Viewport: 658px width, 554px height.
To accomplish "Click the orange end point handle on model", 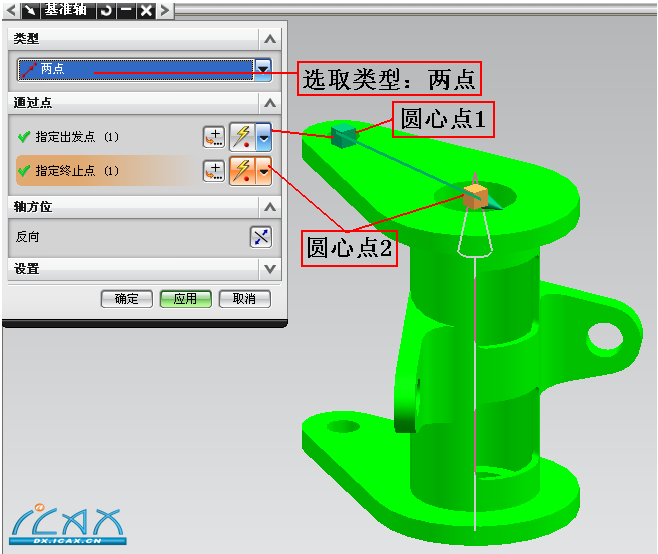I will [475, 196].
